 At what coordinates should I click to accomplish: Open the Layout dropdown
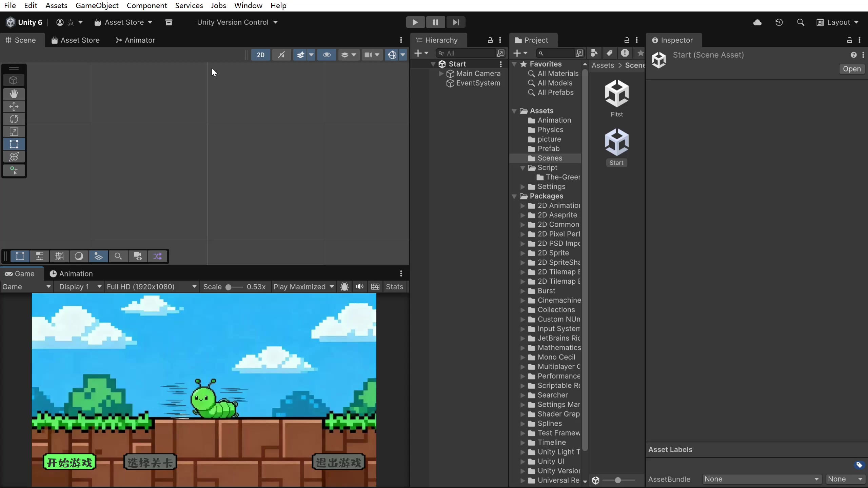tap(838, 22)
